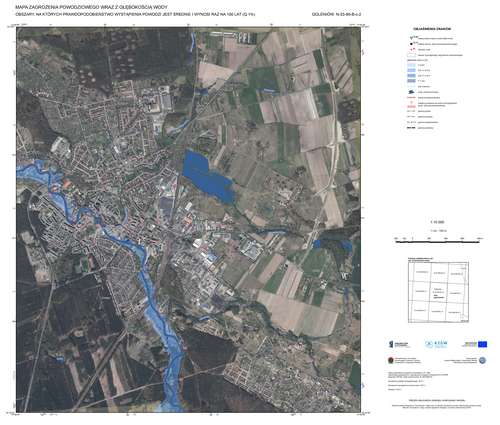Click the red cross legend symbol
500x425 pixels.
412,49
